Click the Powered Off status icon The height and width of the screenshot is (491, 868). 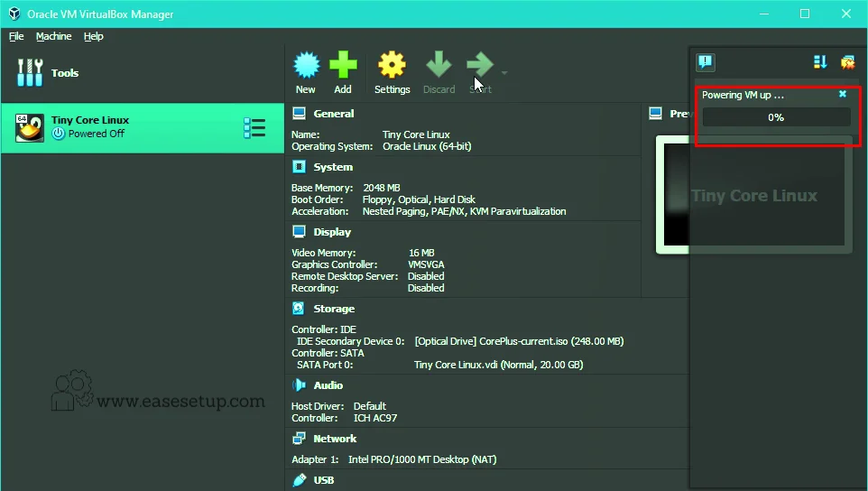[x=58, y=134]
